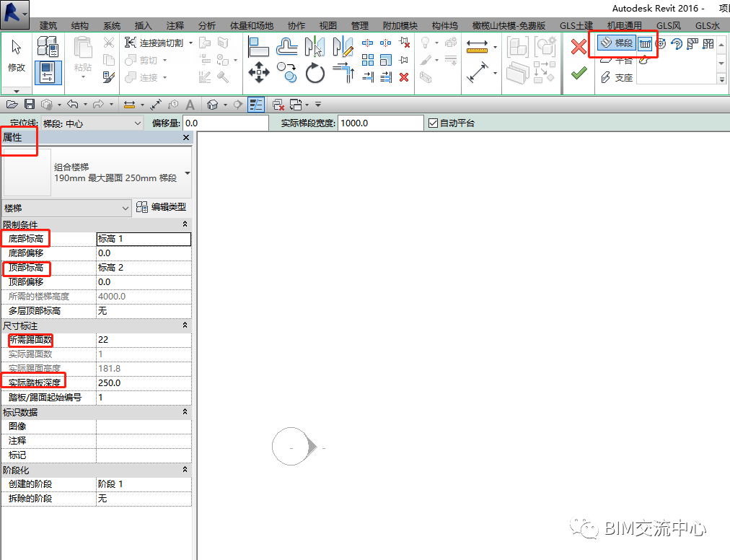730x560 pixels.
Task: Select the Move tool icon
Action: pos(259,72)
